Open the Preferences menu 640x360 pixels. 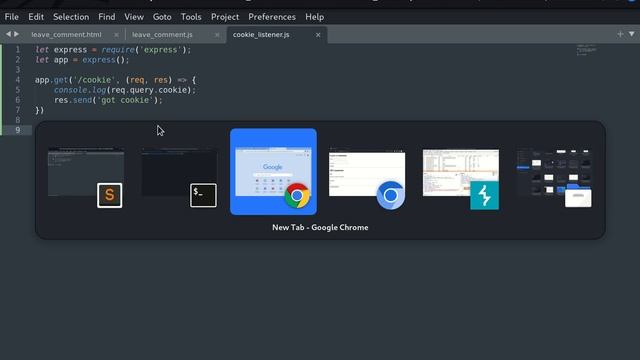coord(272,17)
